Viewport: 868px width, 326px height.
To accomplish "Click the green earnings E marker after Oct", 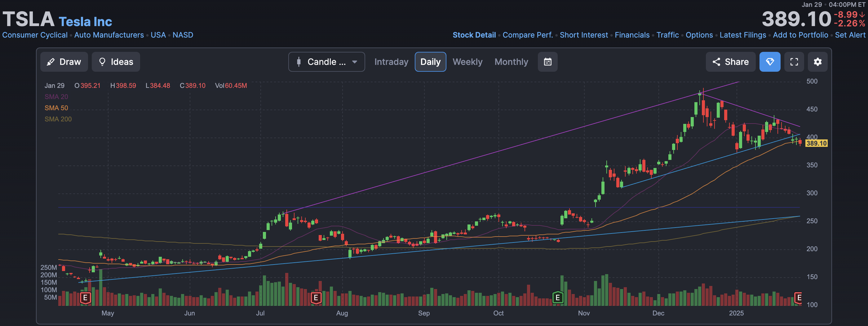I will [558, 298].
